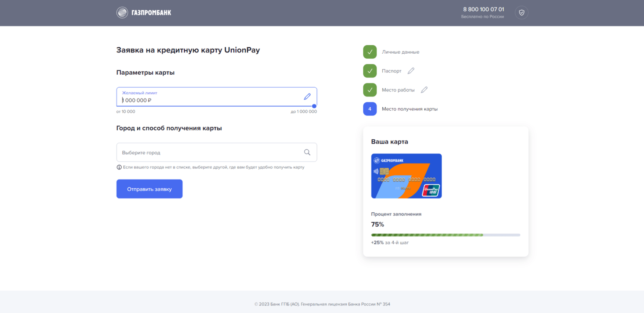Click the '+25% за 4-й шаг' text
The image size is (644, 313).
pos(390,243)
